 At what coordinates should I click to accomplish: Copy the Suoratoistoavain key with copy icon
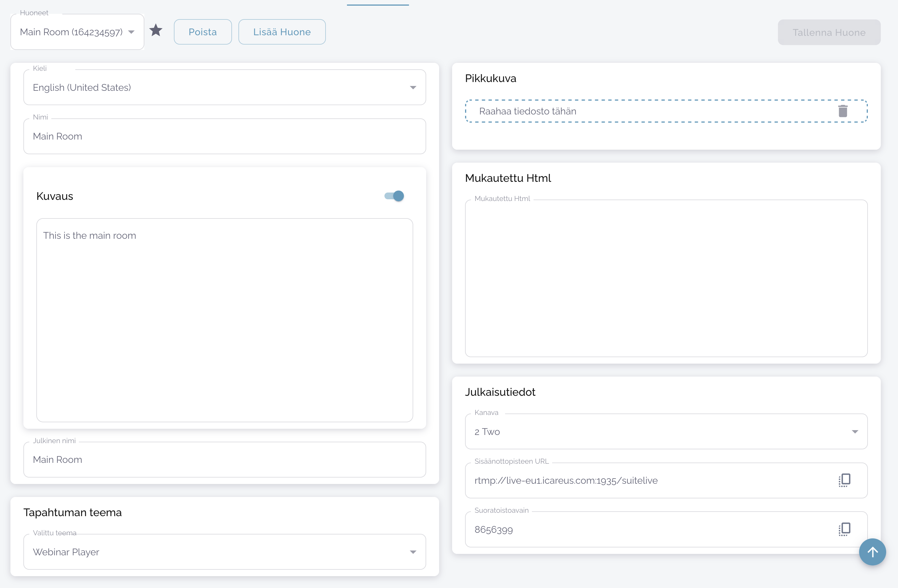click(844, 529)
